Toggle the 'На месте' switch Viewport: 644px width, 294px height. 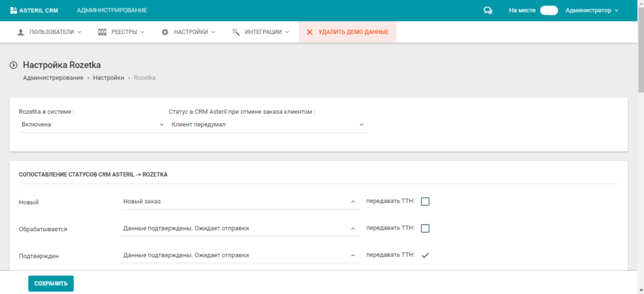[548, 11]
